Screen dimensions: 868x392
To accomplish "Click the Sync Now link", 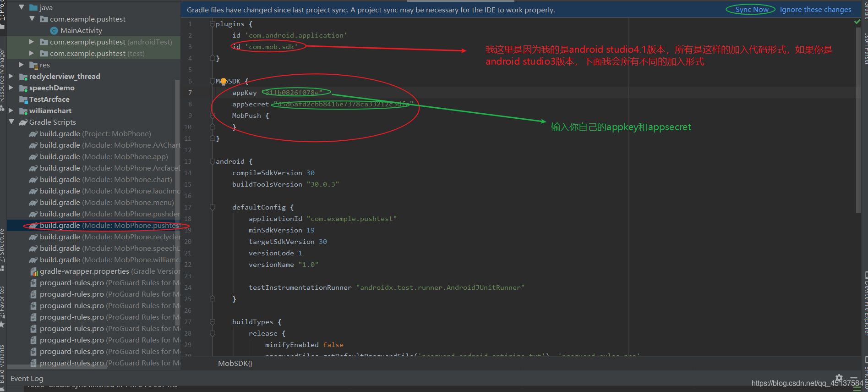I will point(752,10).
